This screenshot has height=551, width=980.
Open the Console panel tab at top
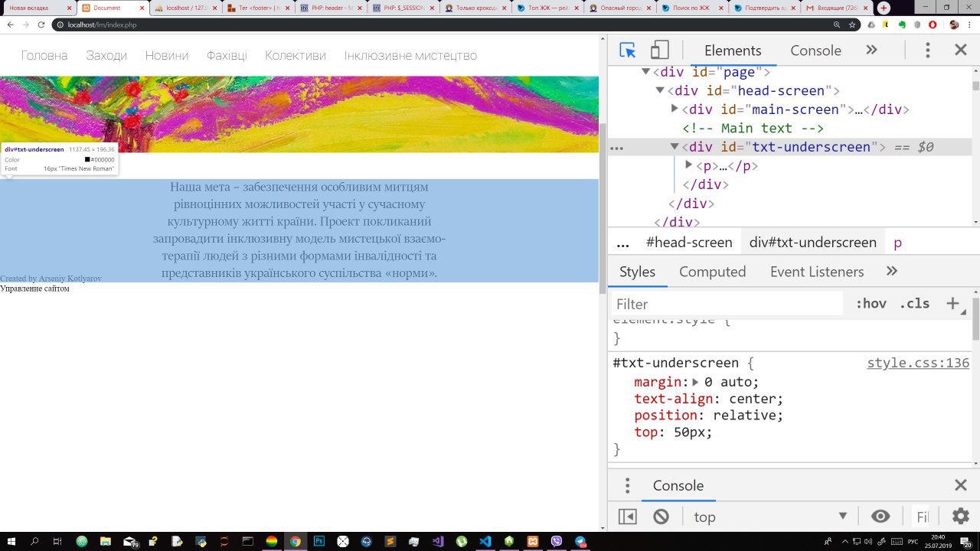click(815, 51)
